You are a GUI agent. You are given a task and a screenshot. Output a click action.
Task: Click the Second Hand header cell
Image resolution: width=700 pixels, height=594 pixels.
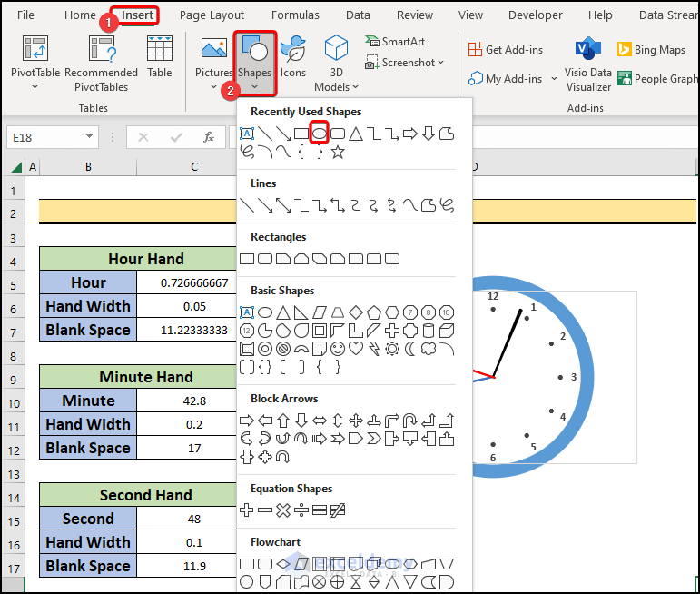[138, 495]
